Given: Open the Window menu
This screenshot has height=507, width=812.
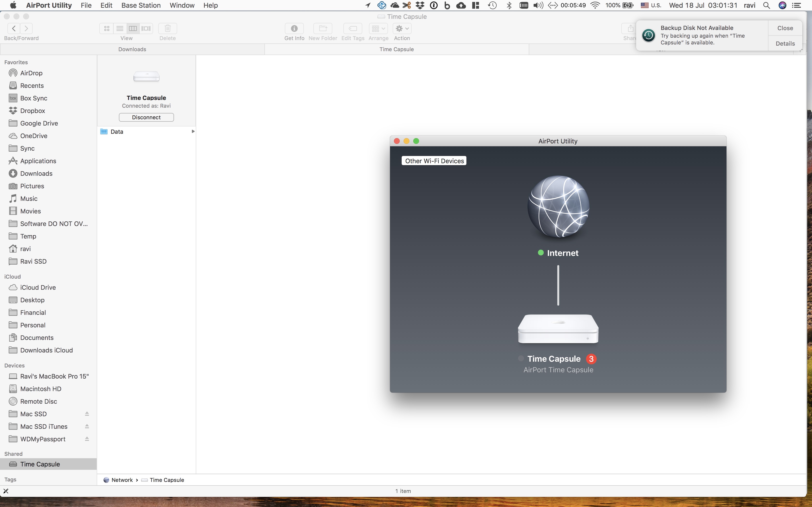Looking at the screenshot, I should click(182, 5).
